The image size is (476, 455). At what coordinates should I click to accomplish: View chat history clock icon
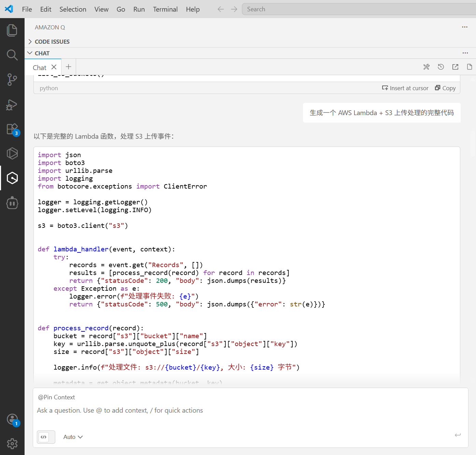(441, 67)
